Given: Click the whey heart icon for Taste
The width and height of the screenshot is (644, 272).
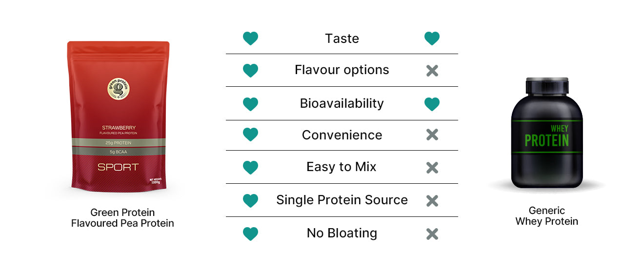Looking at the screenshot, I should tap(432, 39).
